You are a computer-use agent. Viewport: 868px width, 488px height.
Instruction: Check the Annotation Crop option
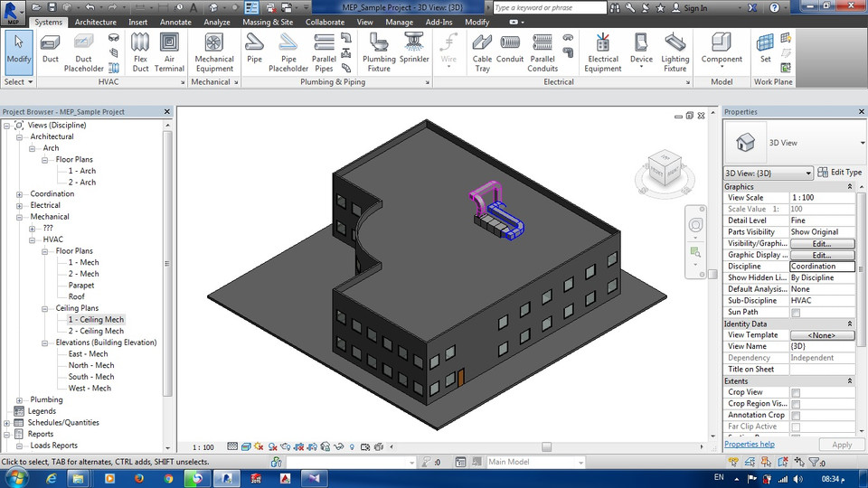coord(796,415)
